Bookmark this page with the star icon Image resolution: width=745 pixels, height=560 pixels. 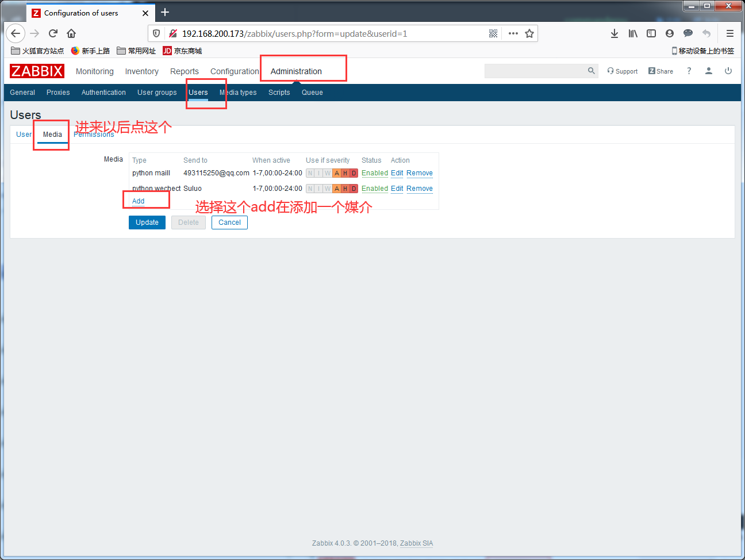pos(529,33)
